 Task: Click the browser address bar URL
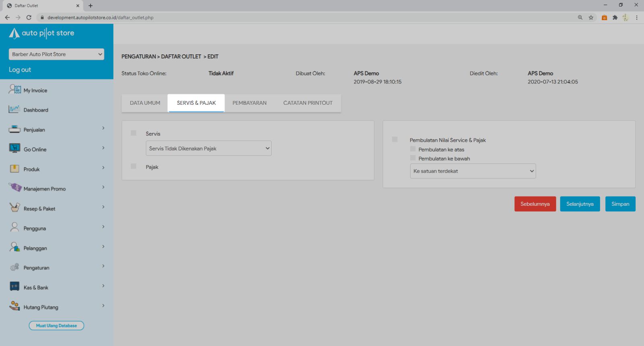click(x=100, y=18)
